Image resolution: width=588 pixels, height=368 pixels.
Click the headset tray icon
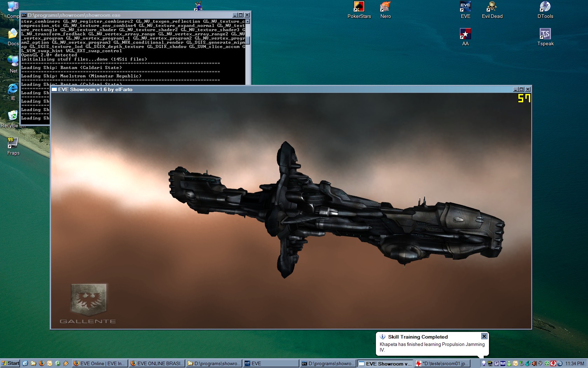click(x=497, y=363)
